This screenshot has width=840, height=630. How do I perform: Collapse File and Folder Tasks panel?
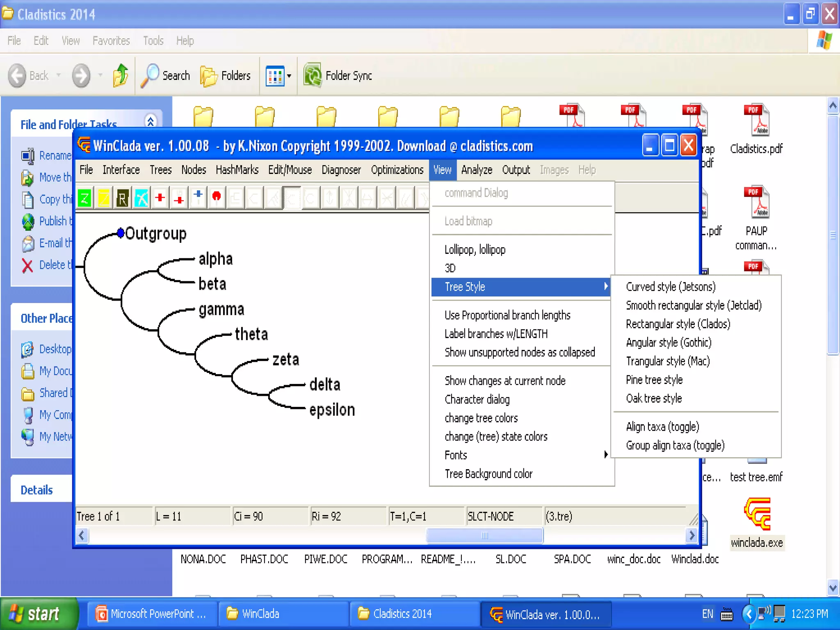(x=151, y=121)
